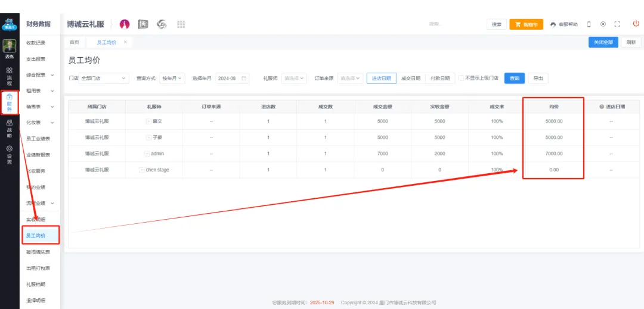644x309 pixels.
Task: Click the pink dress app icon
Action: (125, 24)
